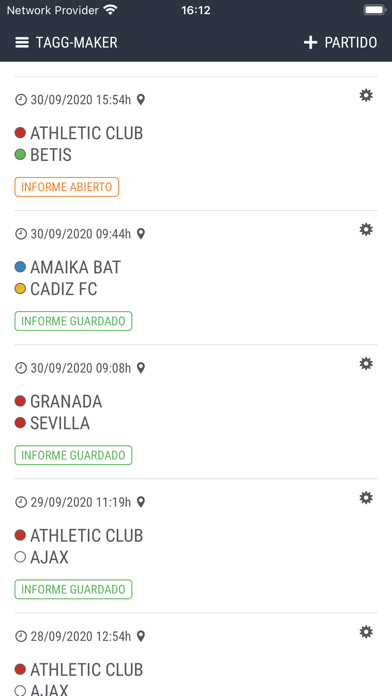This screenshot has height=696, width=392.
Task: Select the blue Amaika Bat color dot
Action: click(x=20, y=267)
